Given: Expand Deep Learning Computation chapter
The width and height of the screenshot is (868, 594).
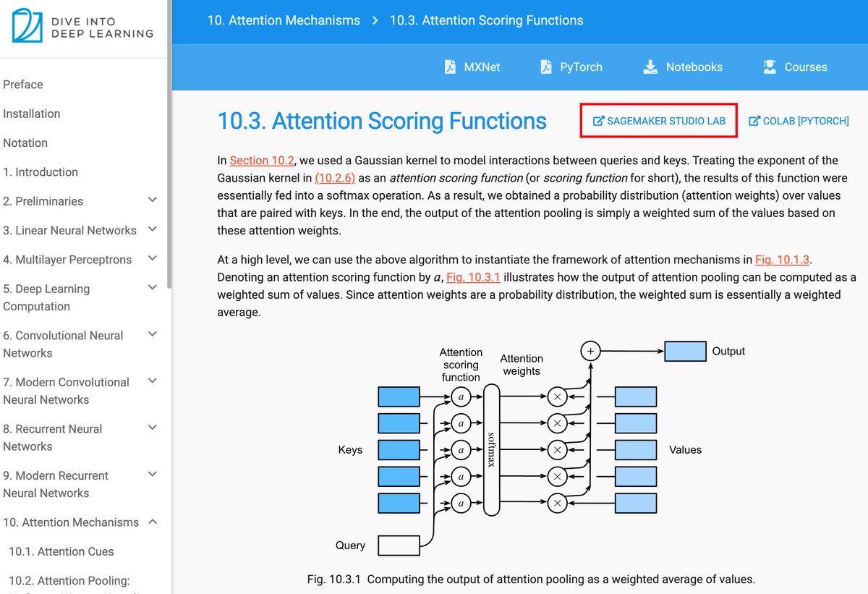Looking at the screenshot, I should (x=152, y=287).
